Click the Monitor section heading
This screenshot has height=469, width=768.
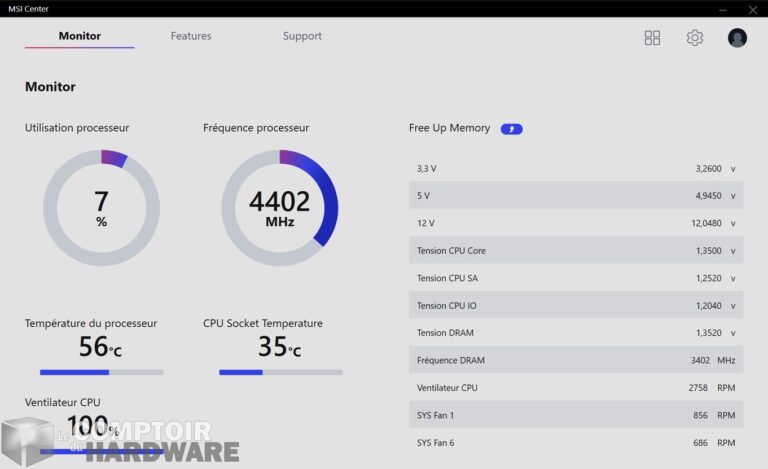(x=50, y=87)
